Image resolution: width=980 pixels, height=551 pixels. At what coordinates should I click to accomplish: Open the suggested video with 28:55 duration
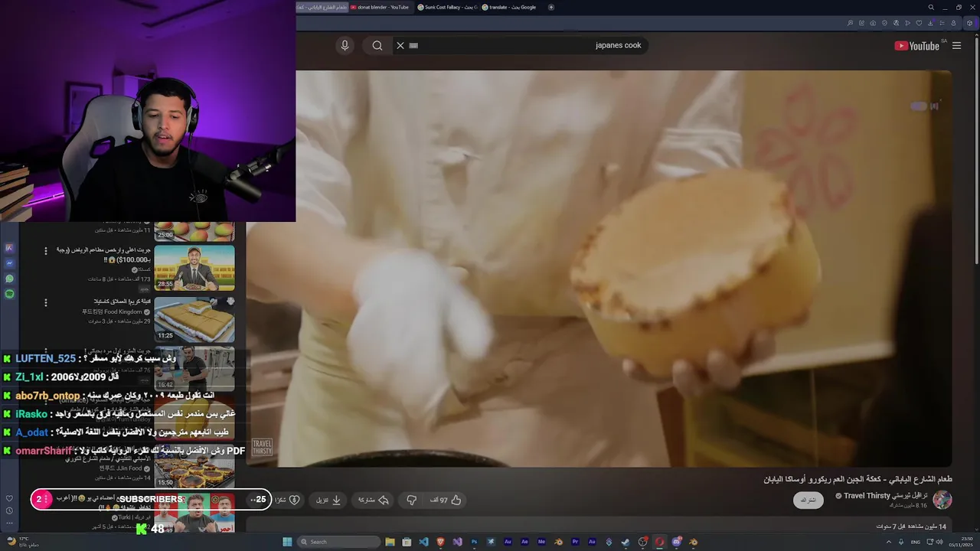point(194,267)
